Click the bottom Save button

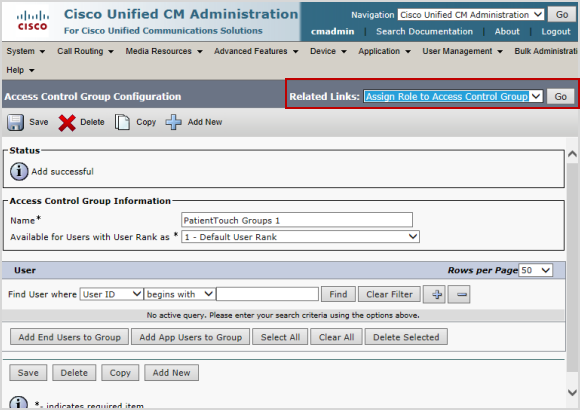(x=28, y=373)
